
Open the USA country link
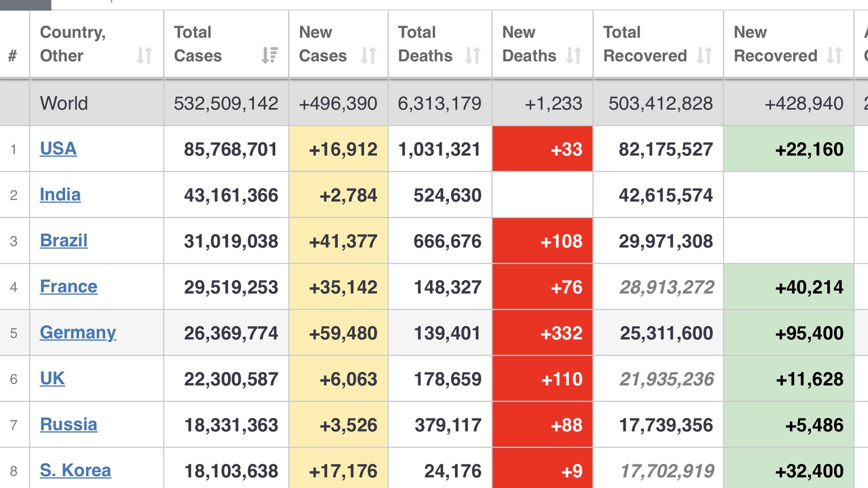point(58,149)
